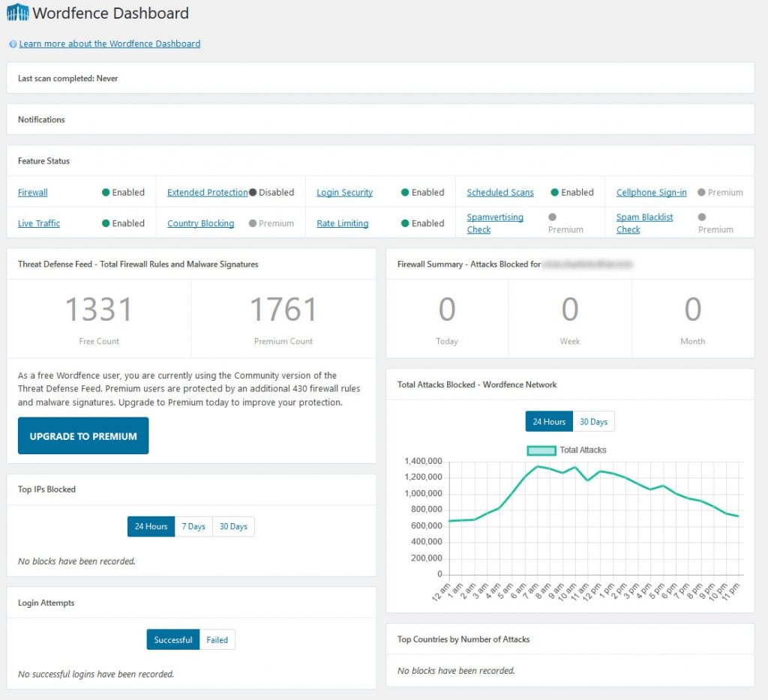This screenshot has height=700, width=768.
Task: Switch Total Attacks Blocked chart to 30 Days
Action: click(594, 421)
